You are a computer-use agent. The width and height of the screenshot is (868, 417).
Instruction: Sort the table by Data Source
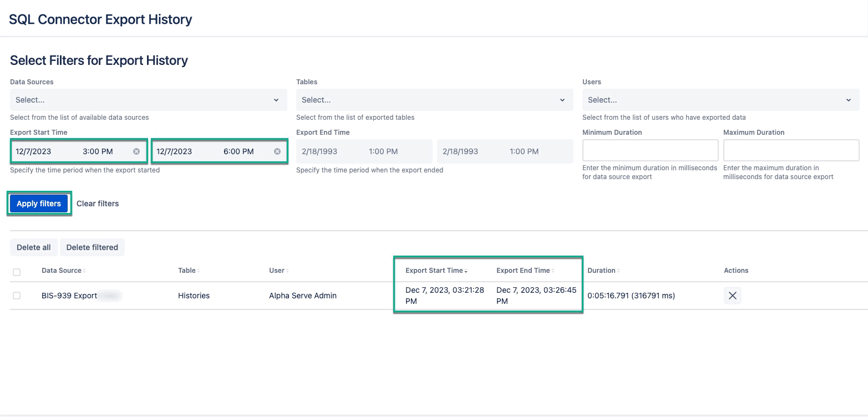pyautogui.click(x=84, y=270)
